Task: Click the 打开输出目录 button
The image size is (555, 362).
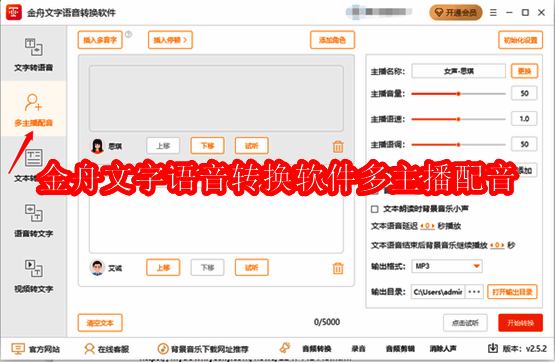Action: [x=512, y=292]
